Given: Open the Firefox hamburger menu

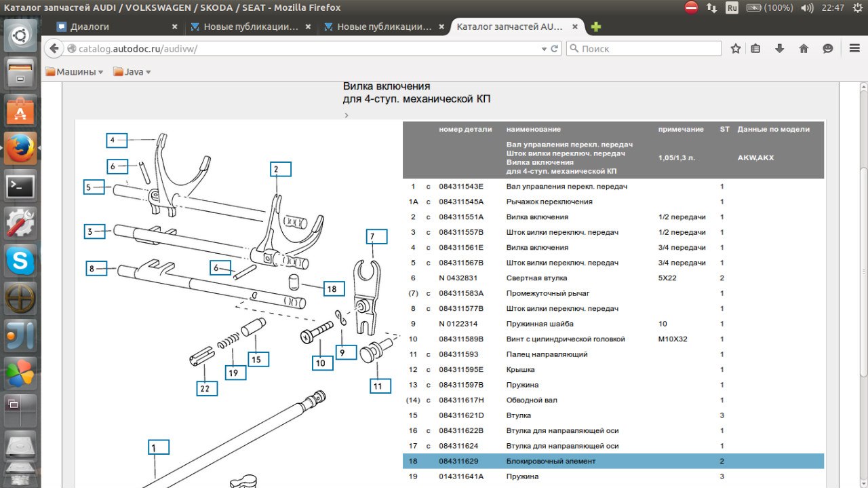Looking at the screenshot, I should pyautogui.click(x=854, y=49).
